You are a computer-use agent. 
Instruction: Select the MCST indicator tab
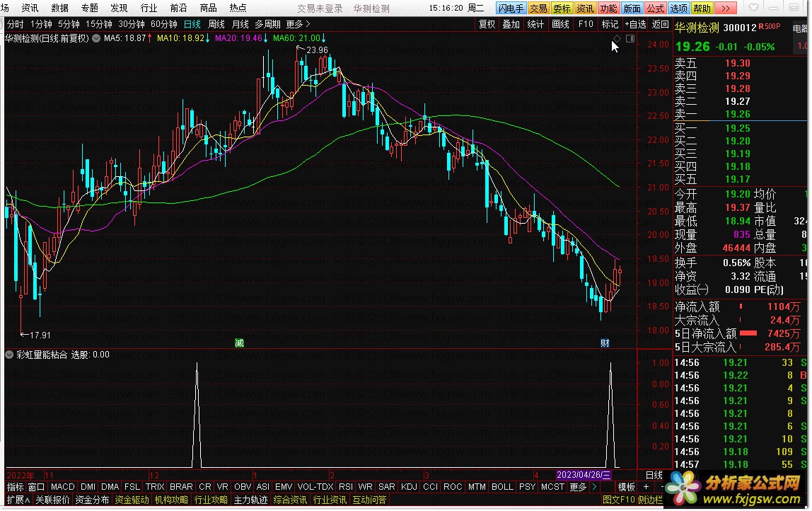tap(552, 487)
